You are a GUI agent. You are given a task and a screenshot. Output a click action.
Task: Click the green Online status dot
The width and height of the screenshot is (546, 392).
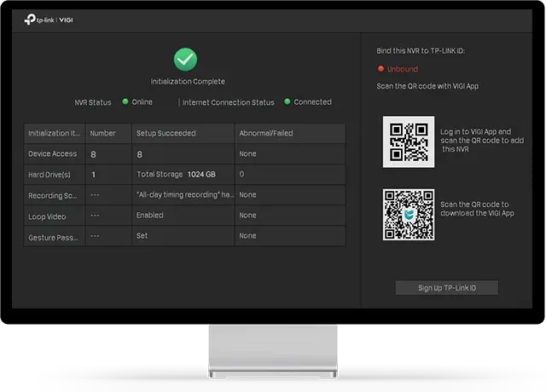coord(125,101)
